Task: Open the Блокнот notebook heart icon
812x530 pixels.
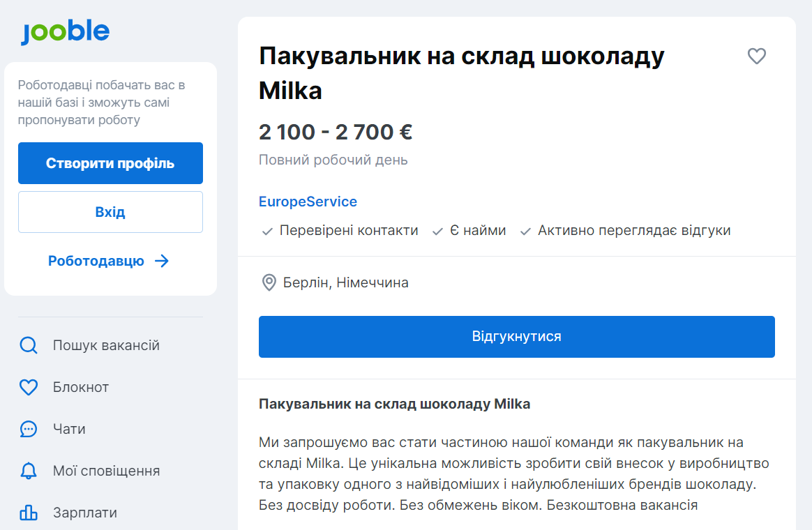Action: 28,387
